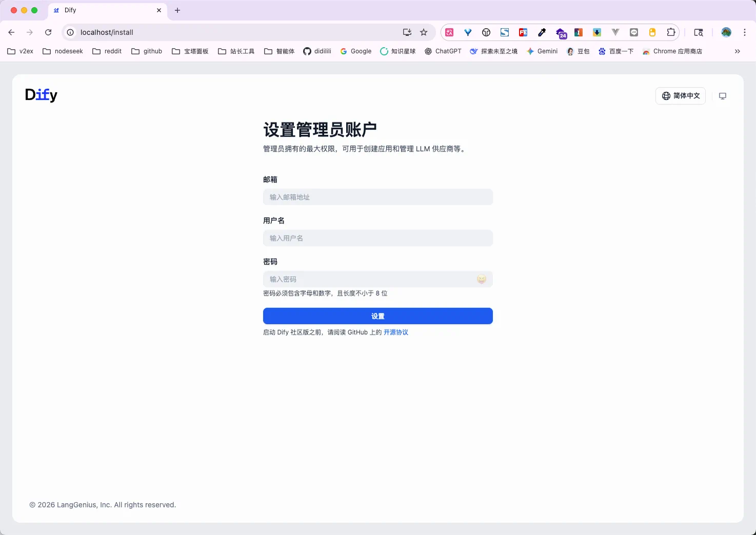This screenshot has width=756, height=535.
Task: Open the graduation cap extension with badge 24
Action: [x=561, y=33]
